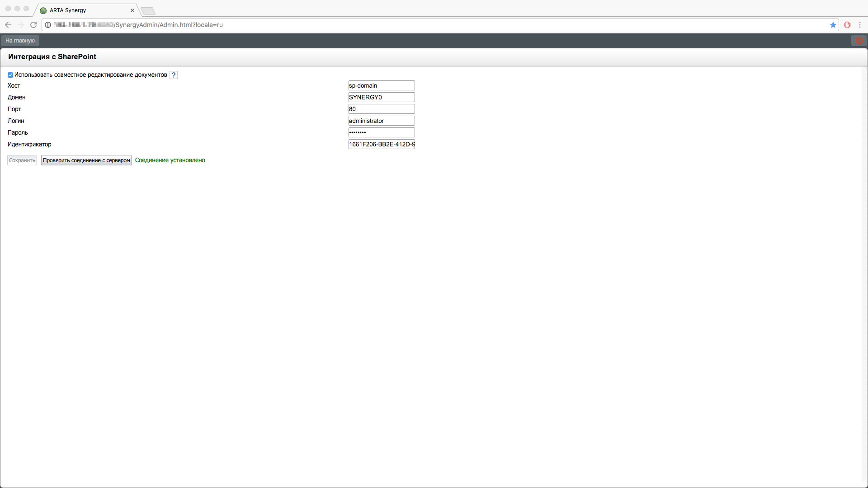The height and width of the screenshot is (488, 868).
Task: Click the Идентификатор label
Action: point(29,144)
